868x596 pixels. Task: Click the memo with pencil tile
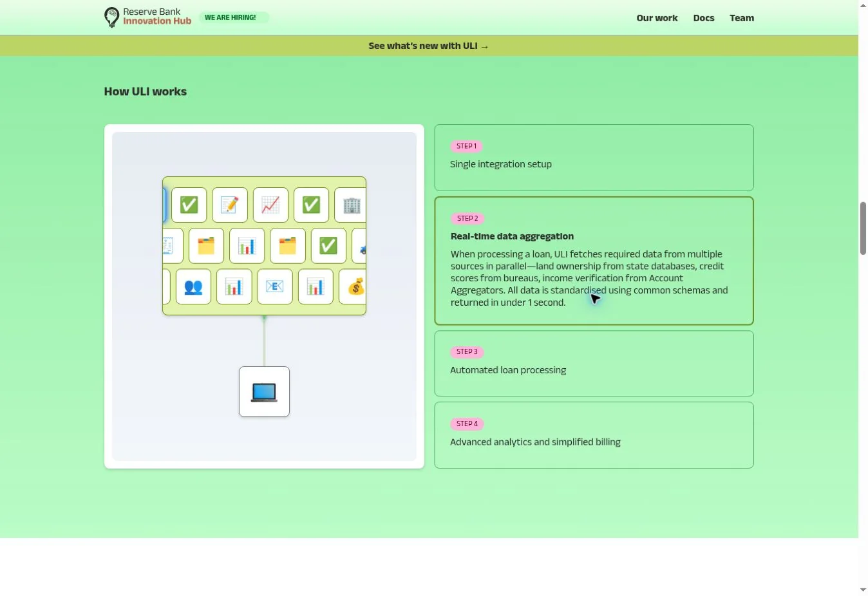point(230,205)
